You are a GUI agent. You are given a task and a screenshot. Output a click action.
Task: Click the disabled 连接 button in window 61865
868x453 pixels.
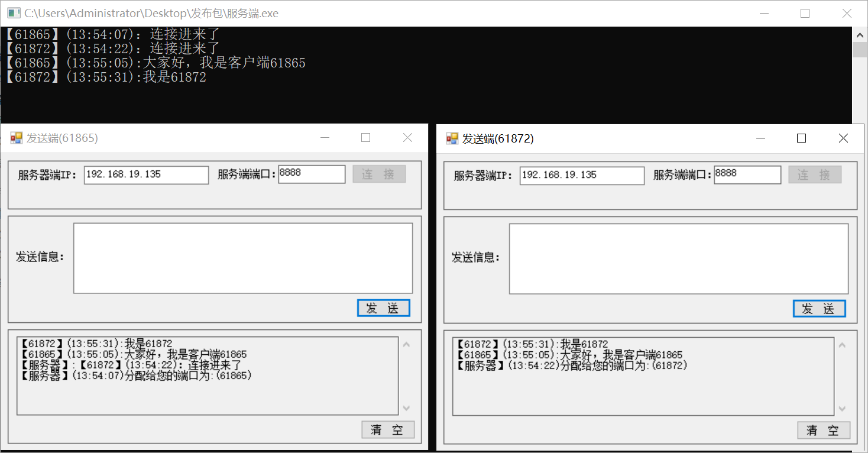pyautogui.click(x=379, y=174)
